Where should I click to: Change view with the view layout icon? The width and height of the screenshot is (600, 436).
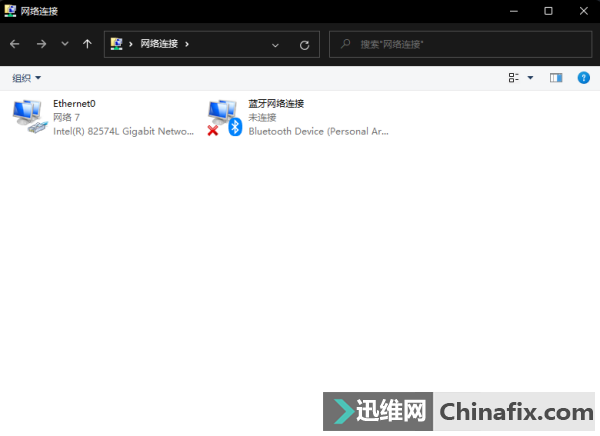(x=514, y=78)
